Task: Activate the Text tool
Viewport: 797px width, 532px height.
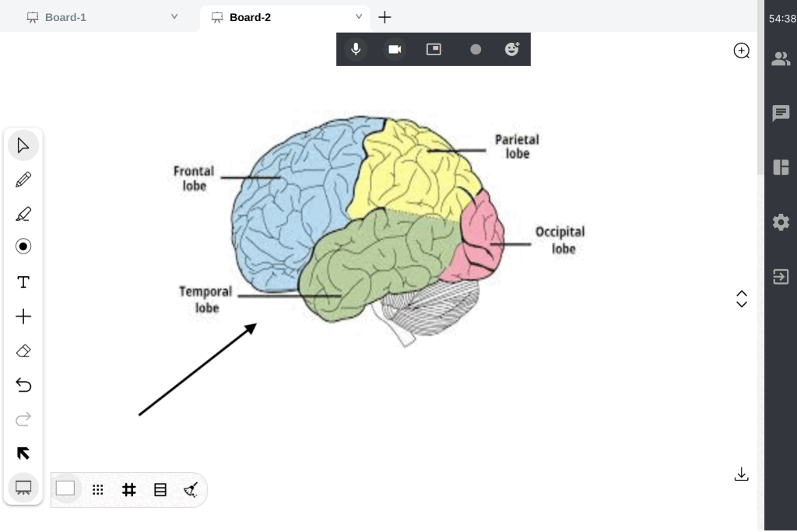Action: click(23, 282)
